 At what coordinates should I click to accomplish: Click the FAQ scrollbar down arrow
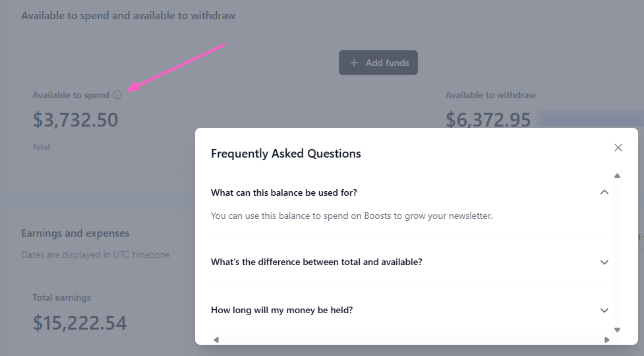click(617, 329)
